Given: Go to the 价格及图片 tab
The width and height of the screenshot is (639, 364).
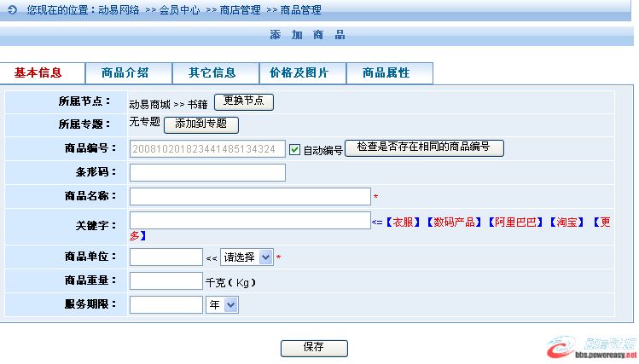Looking at the screenshot, I should point(298,73).
